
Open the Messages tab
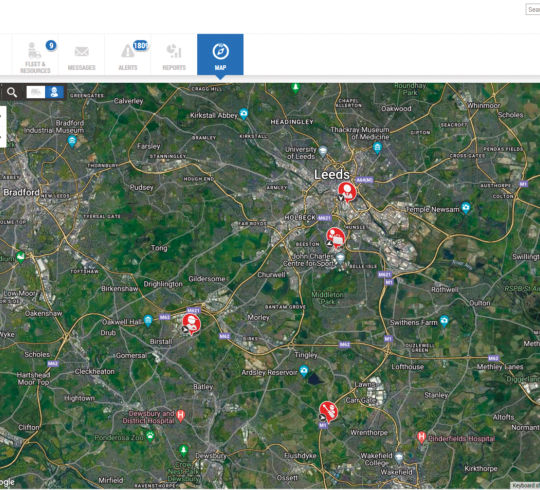[x=82, y=55]
